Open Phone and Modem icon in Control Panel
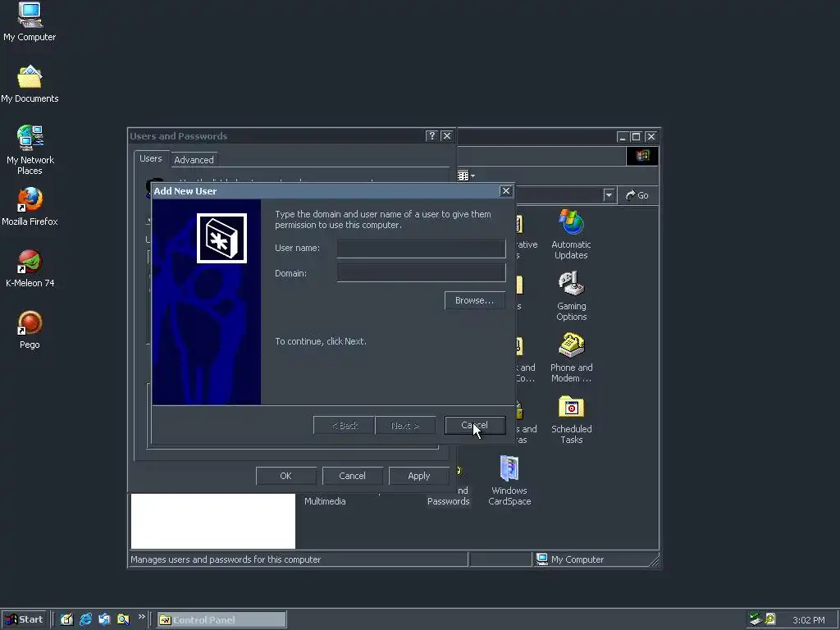840x630 pixels. point(571,358)
